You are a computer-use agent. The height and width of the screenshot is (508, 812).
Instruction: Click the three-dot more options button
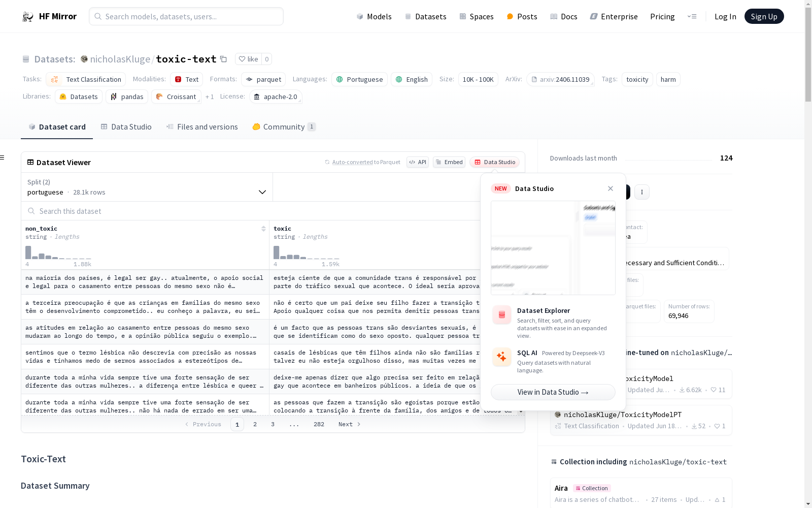642,192
